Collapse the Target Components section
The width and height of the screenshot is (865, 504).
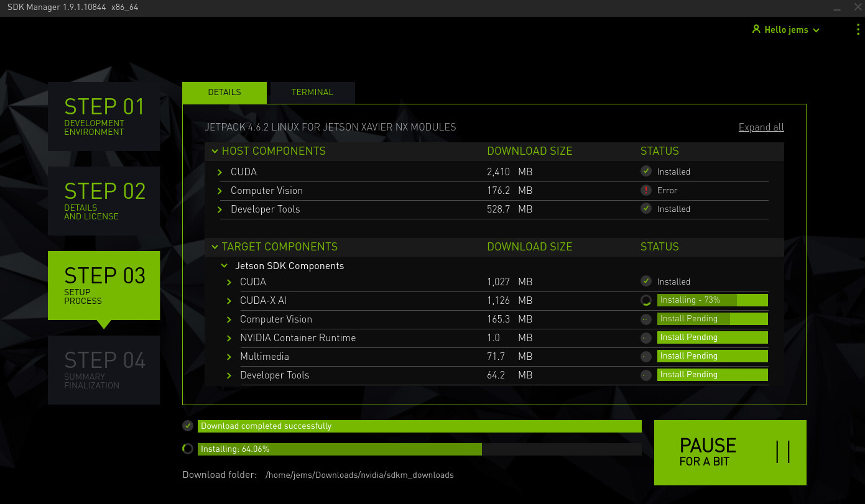click(215, 247)
